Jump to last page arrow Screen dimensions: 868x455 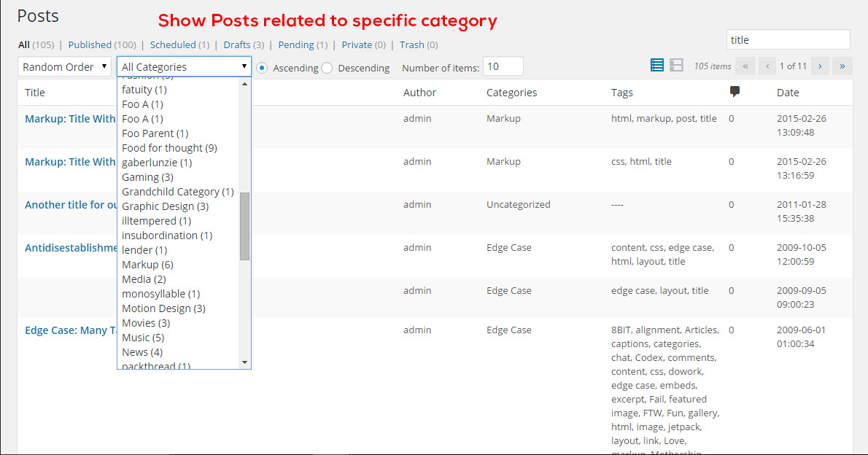pyautogui.click(x=842, y=66)
